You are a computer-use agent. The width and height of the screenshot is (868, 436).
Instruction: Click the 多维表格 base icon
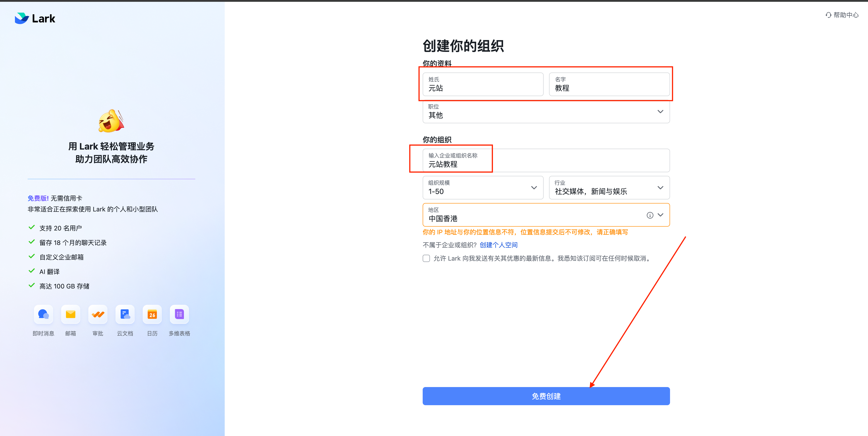[x=180, y=314]
